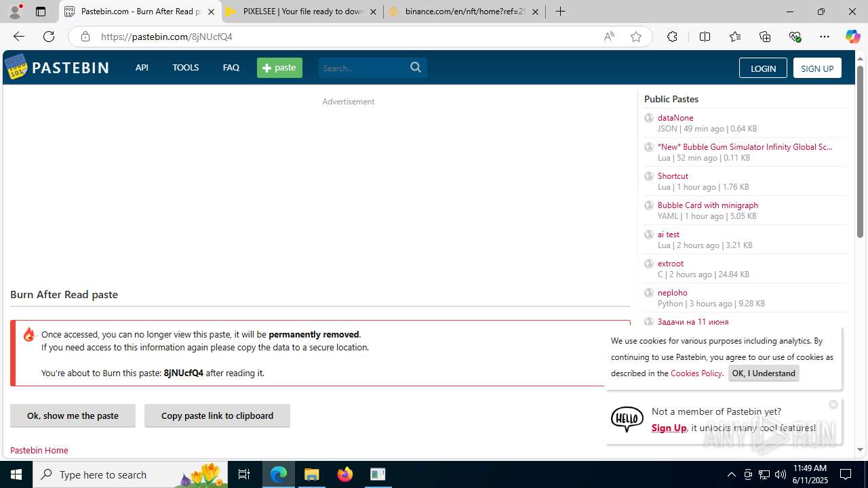Close the binance.com tab

pyautogui.click(x=535, y=12)
